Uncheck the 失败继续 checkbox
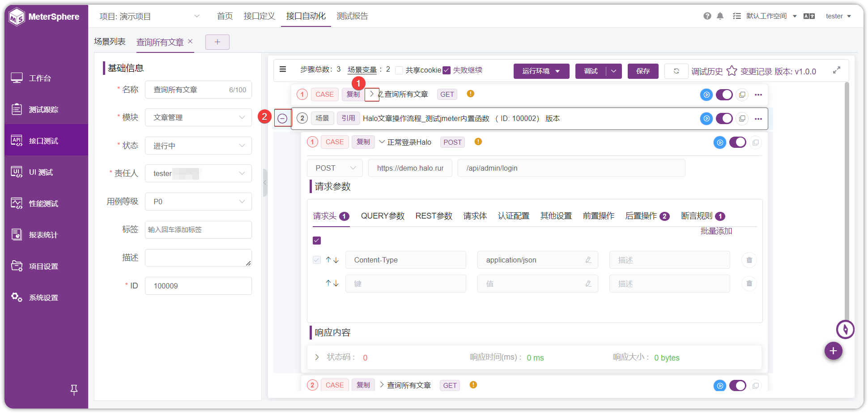The width and height of the screenshot is (868, 413). (446, 70)
